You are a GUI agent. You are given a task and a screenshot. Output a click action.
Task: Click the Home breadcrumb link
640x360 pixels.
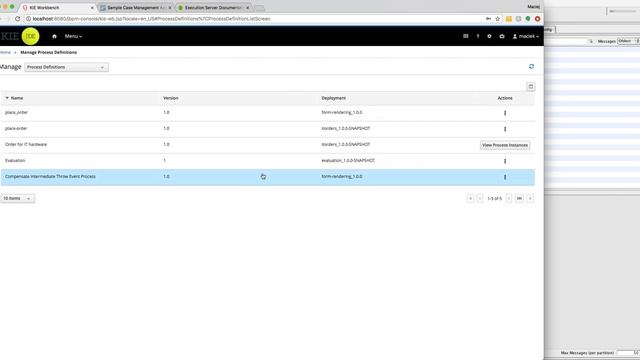pyautogui.click(x=5, y=52)
